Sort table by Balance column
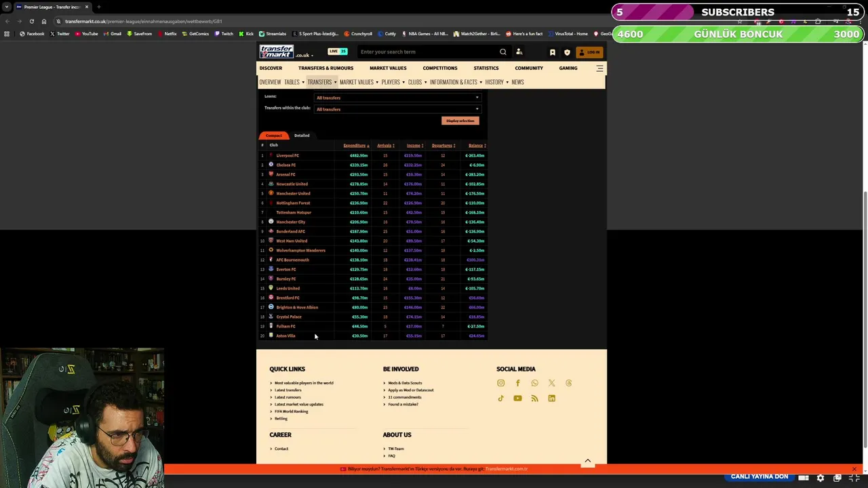The image size is (868, 488). pos(477,146)
